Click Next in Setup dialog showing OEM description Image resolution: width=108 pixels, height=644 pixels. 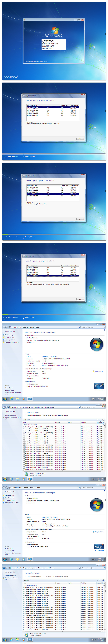pyautogui.click(x=80, y=299)
